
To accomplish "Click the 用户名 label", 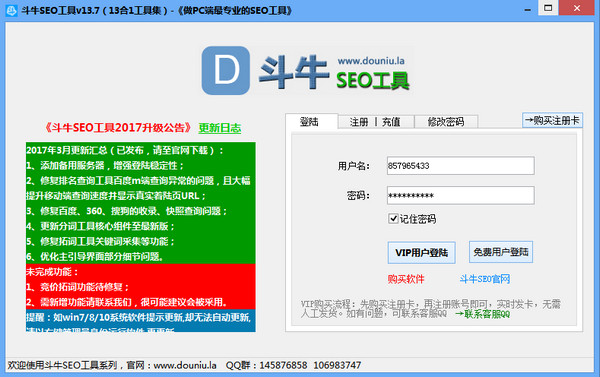I will pos(354,166).
